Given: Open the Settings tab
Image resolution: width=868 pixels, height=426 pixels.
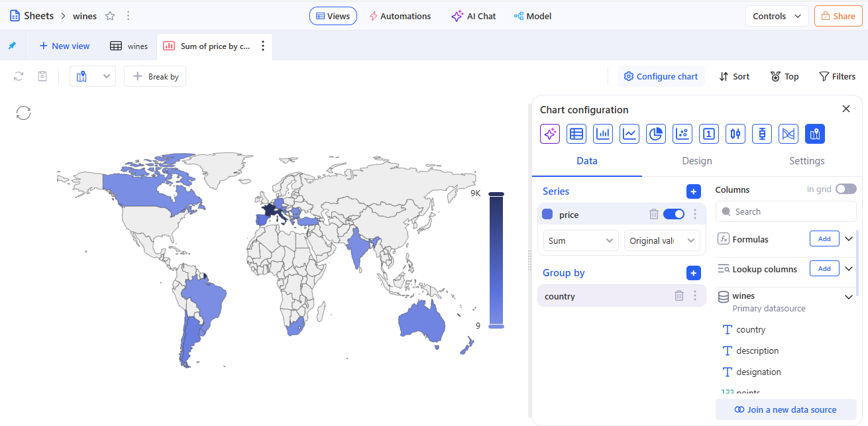Looking at the screenshot, I should [x=806, y=161].
